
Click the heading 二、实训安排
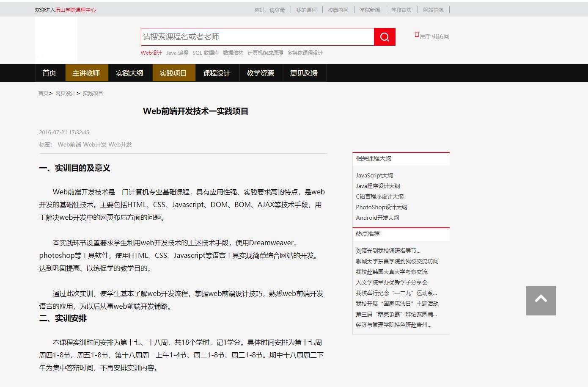pos(63,318)
